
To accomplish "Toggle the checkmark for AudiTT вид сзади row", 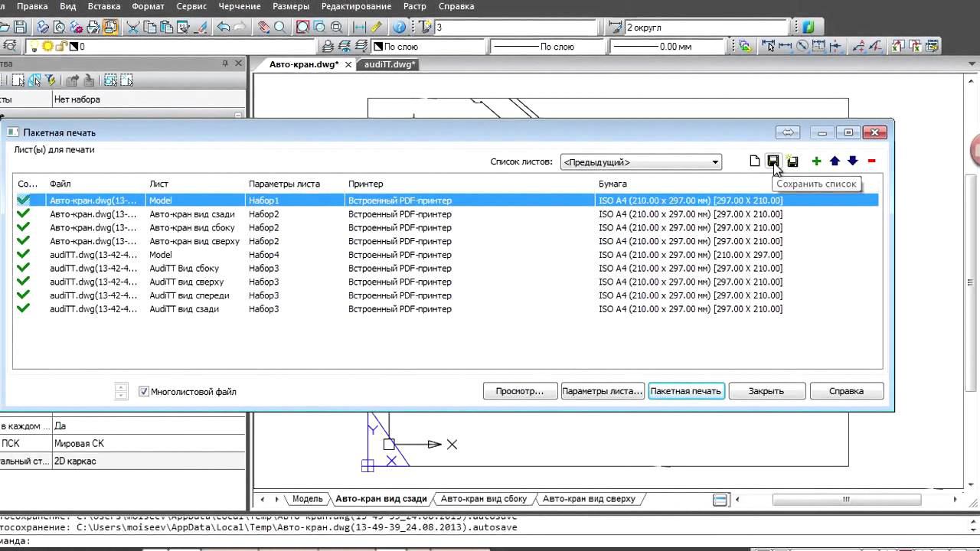I will pyautogui.click(x=24, y=309).
